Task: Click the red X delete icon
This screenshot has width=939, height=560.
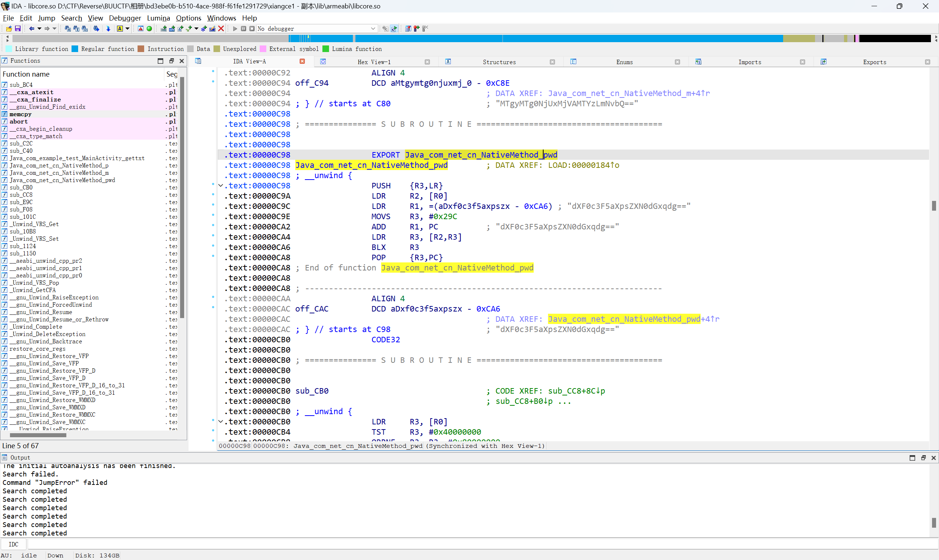Action: tap(221, 29)
